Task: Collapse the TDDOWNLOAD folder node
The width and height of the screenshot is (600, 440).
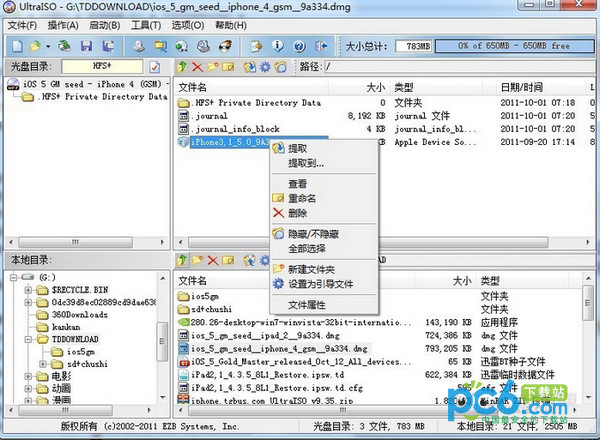Action: (x=28, y=339)
